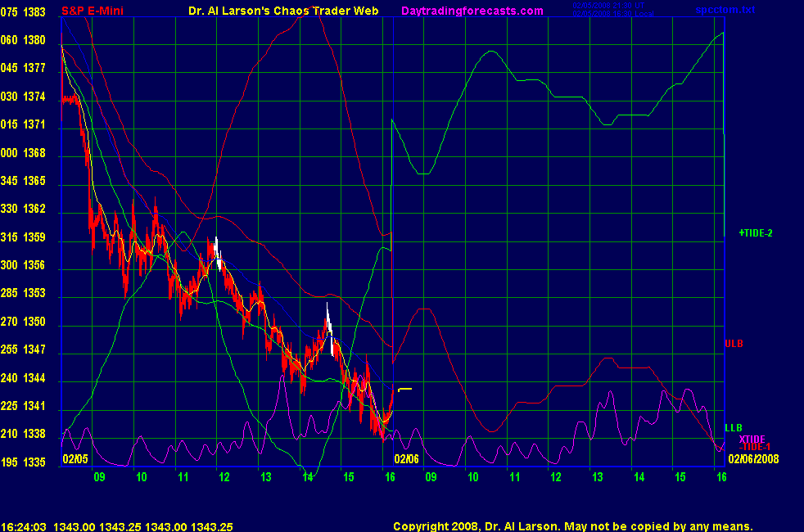Click the 1335 price label at axis bottom
The height and width of the screenshot is (532, 804).
coord(34,462)
